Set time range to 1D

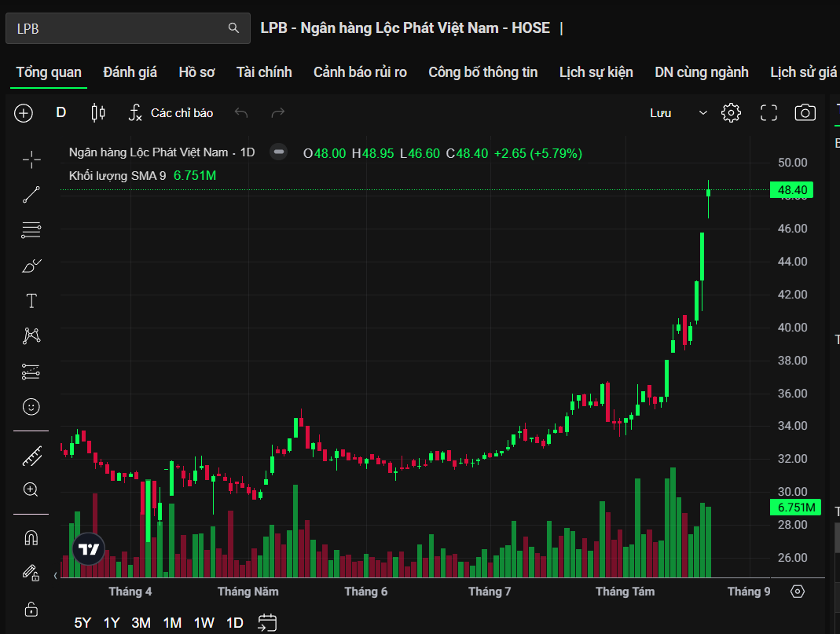[x=235, y=623]
